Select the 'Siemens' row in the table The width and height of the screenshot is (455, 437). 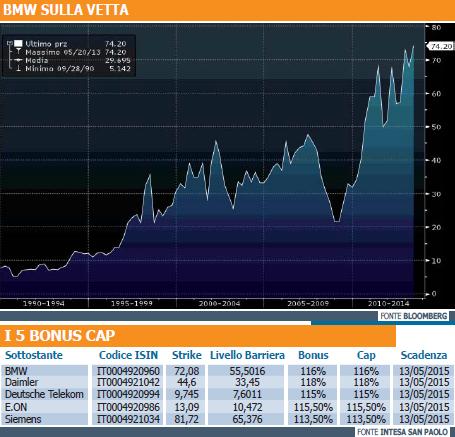pos(227,419)
